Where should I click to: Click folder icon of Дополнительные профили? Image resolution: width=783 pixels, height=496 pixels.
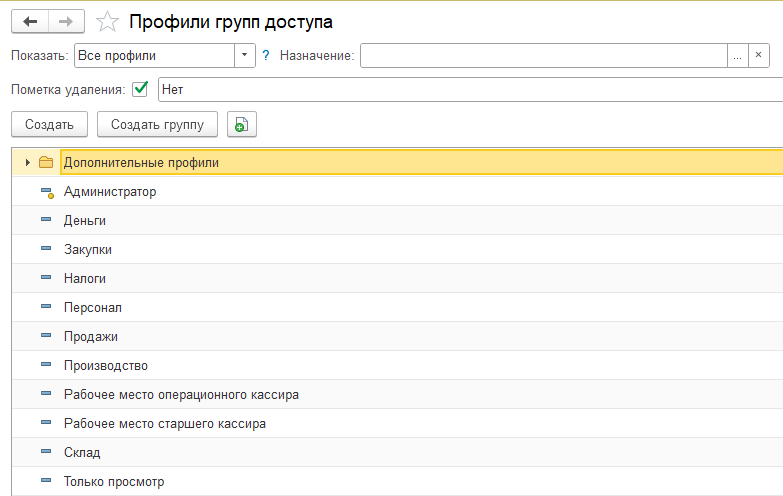(46, 162)
